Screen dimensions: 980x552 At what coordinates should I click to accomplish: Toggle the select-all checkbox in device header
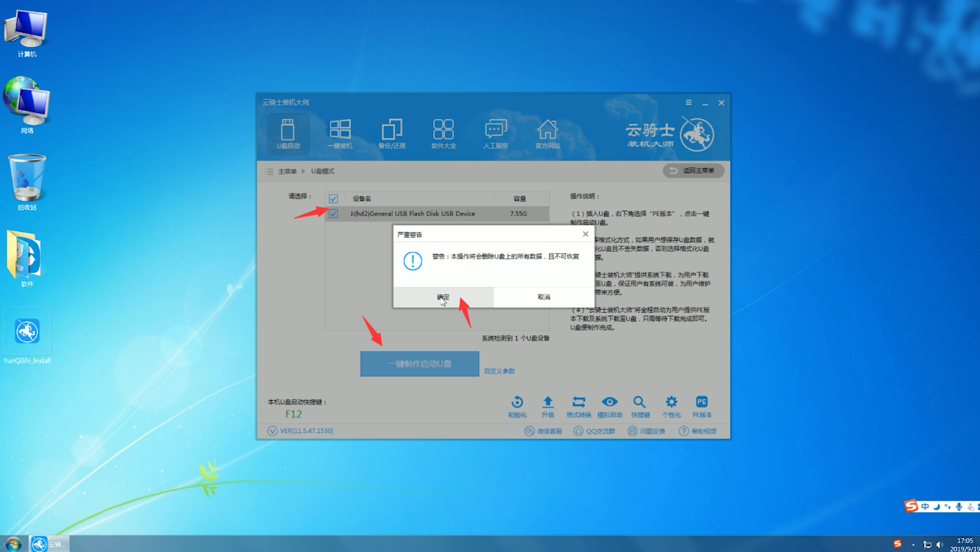point(333,199)
